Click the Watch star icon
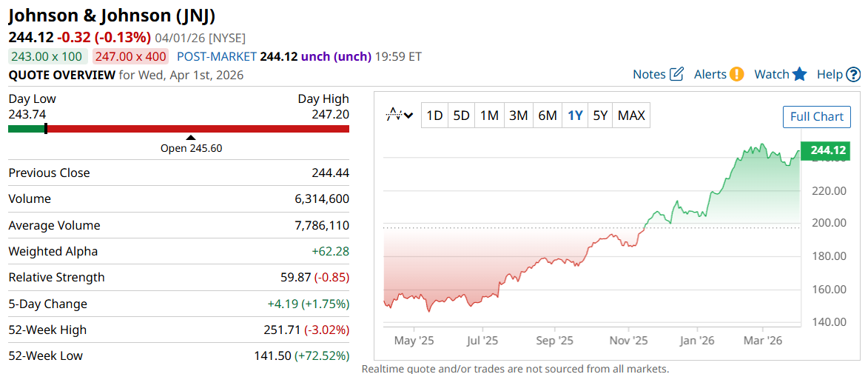This screenshot has width=868, height=374. point(799,74)
